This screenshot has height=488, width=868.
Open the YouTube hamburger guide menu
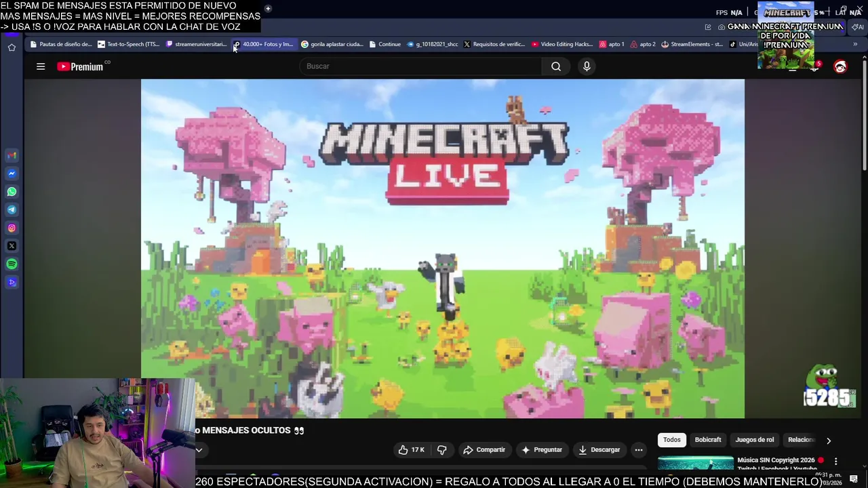(41, 66)
